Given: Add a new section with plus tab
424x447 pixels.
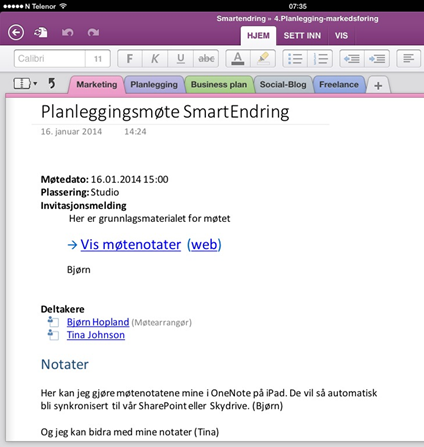Looking at the screenshot, I should point(378,86).
